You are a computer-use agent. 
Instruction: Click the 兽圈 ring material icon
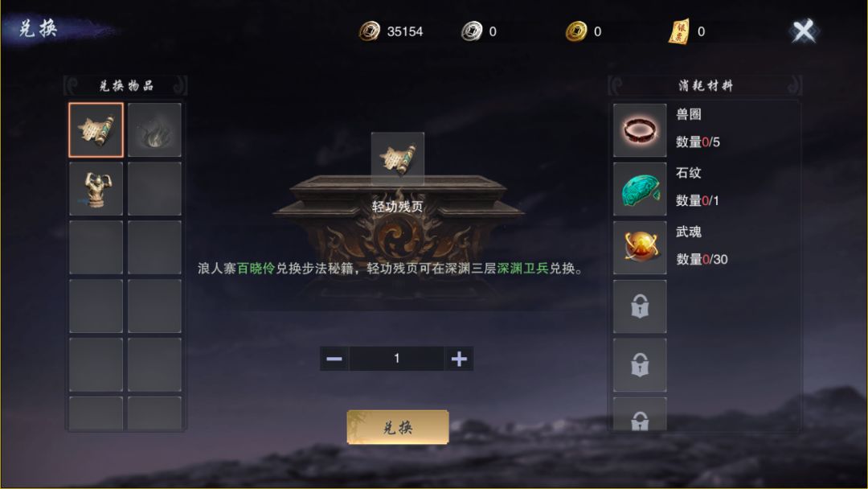click(640, 131)
